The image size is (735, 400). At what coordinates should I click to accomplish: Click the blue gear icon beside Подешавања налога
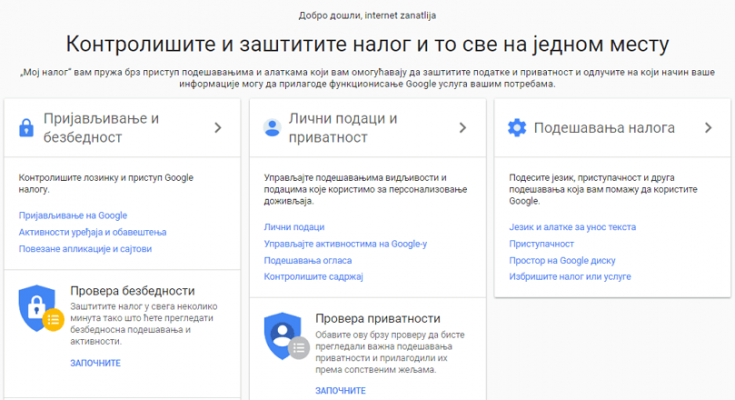click(x=517, y=128)
